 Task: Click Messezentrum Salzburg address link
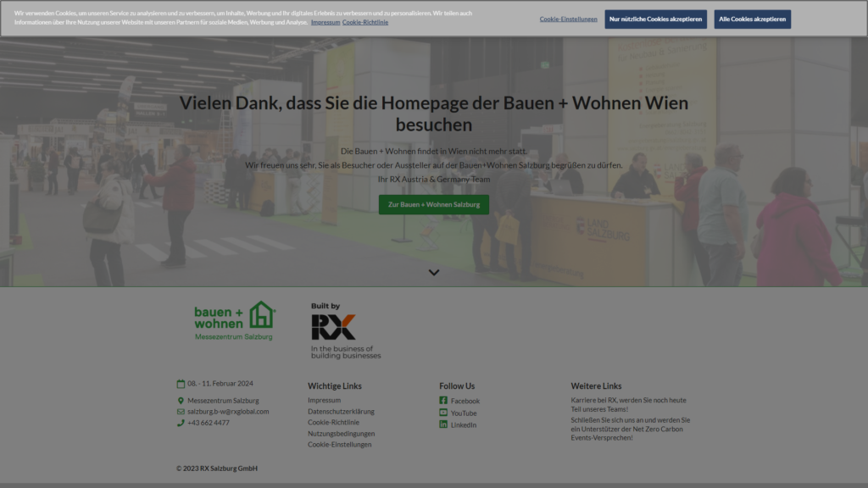[223, 401]
